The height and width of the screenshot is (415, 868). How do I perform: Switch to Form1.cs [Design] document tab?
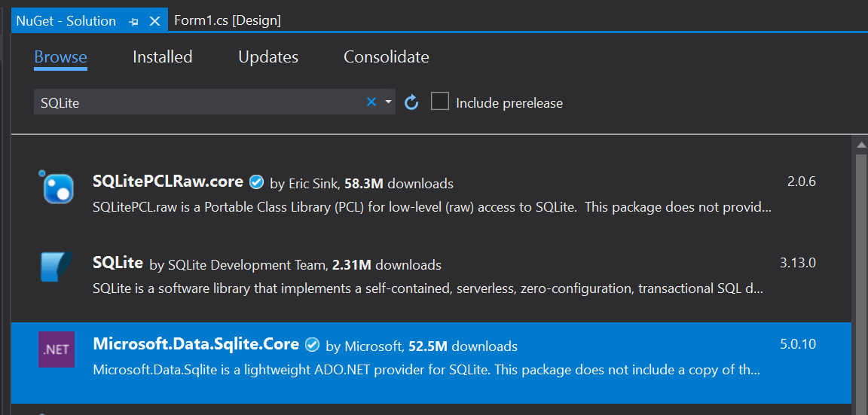[228, 21]
